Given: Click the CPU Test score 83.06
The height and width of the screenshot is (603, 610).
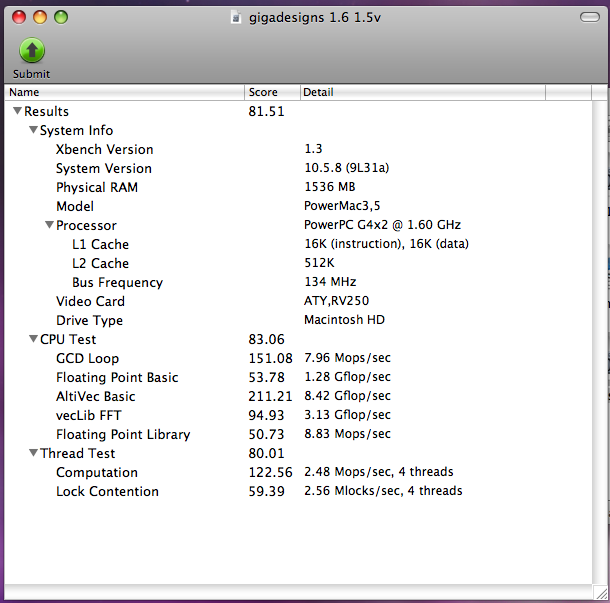Looking at the screenshot, I should point(266,339).
